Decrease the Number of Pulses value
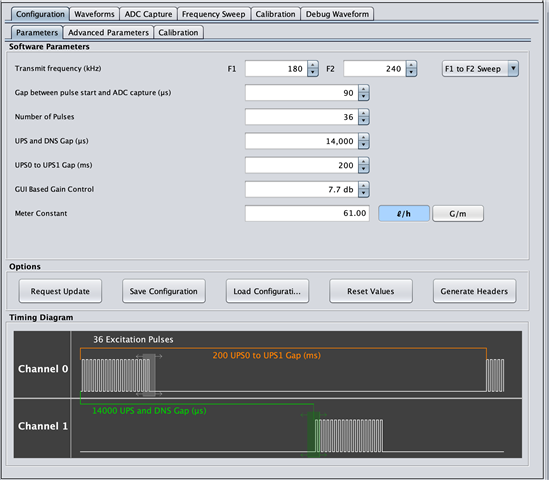Screen dimensions: 549x480 [364, 121]
